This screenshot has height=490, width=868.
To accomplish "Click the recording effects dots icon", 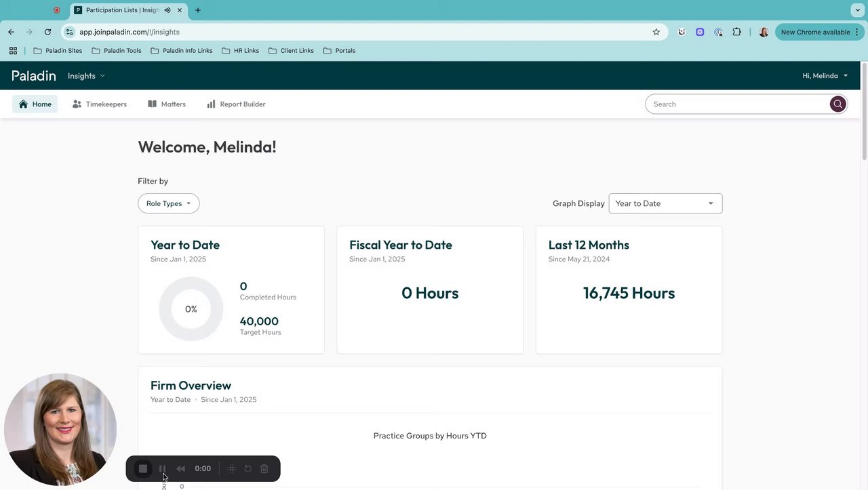I will [231, 468].
